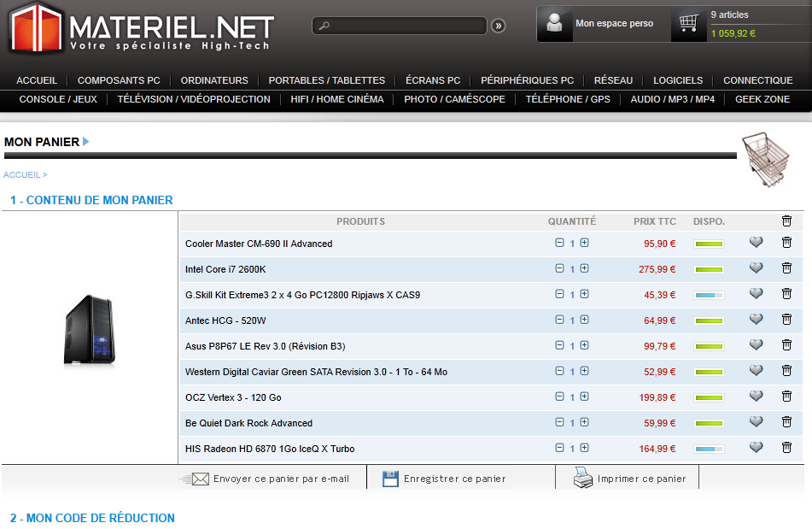Delete Intel Core i7 2600K from cart
Screen dimensions: 812x529
(x=786, y=268)
